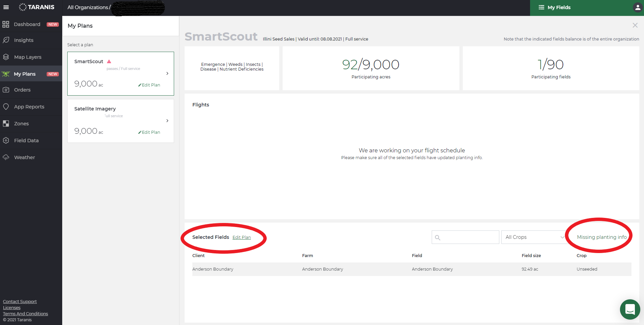The width and height of the screenshot is (644, 325).
Task: Click the fields search input box
Action: click(x=466, y=237)
